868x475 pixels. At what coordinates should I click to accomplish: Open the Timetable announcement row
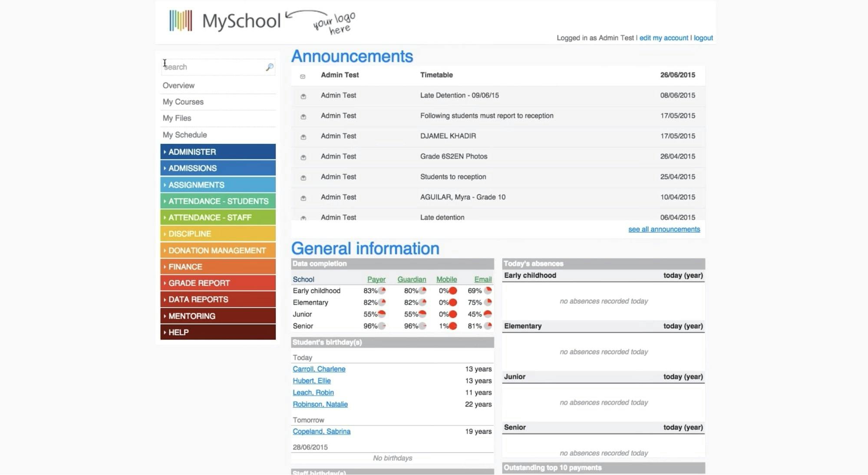pyautogui.click(x=498, y=75)
